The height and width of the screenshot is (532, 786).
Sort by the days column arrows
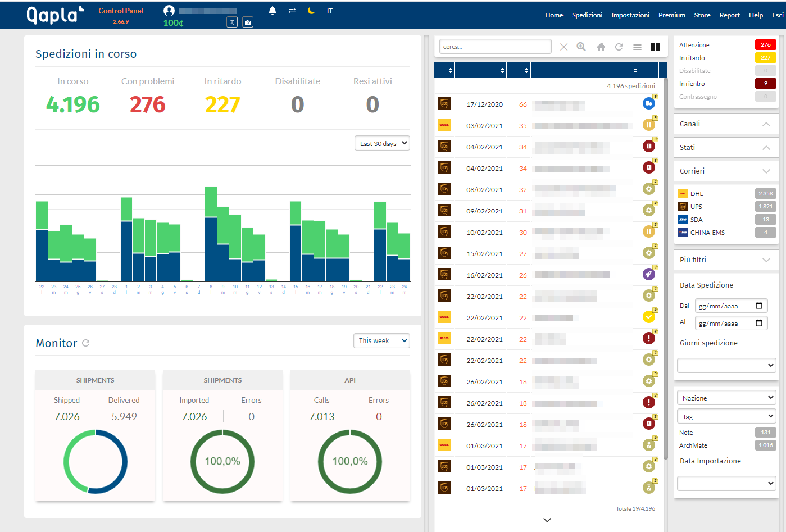tap(526, 70)
